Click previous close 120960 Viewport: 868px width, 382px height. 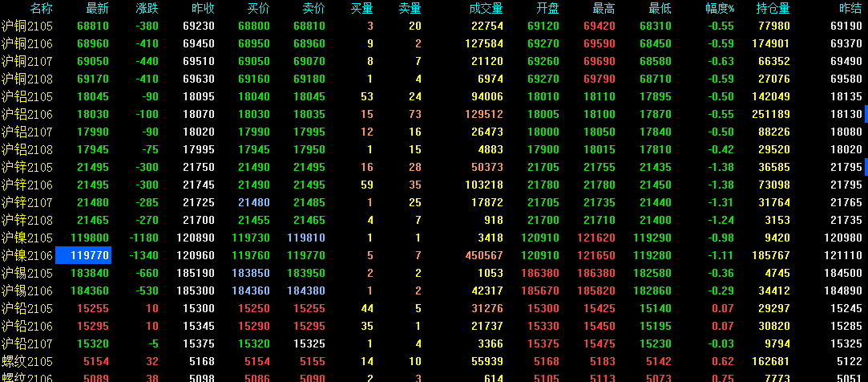(x=196, y=255)
